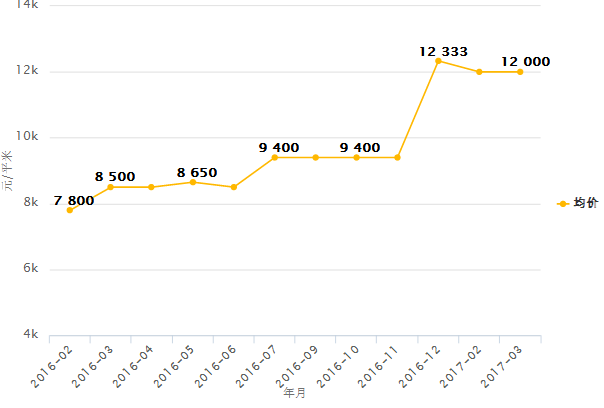
Task: Select the 2016-03 point on the line
Action: coord(111,187)
